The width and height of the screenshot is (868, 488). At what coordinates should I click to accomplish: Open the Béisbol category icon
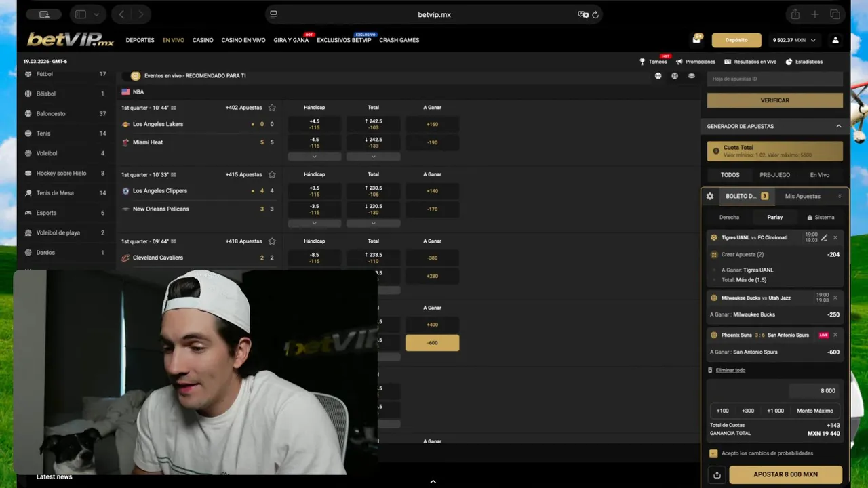28,94
